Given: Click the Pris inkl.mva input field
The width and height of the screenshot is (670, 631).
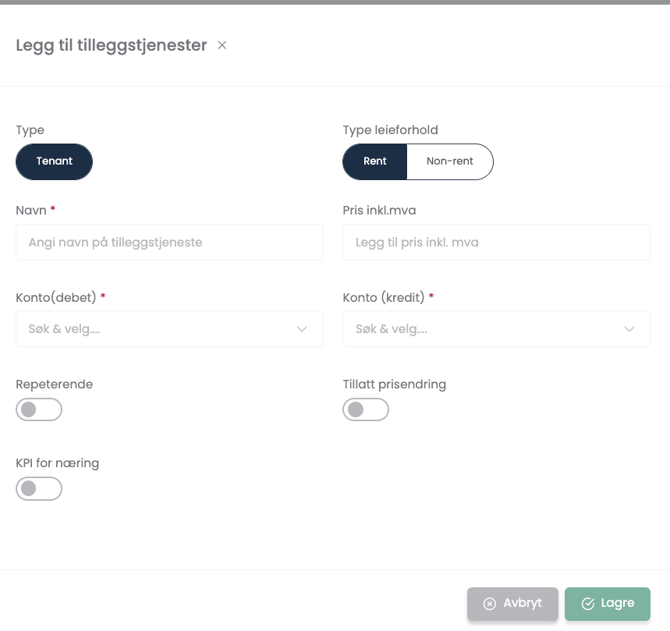Looking at the screenshot, I should click(x=496, y=242).
